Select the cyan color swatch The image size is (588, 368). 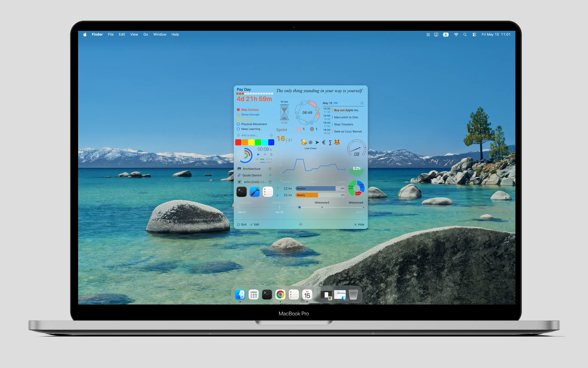point(265,142)
